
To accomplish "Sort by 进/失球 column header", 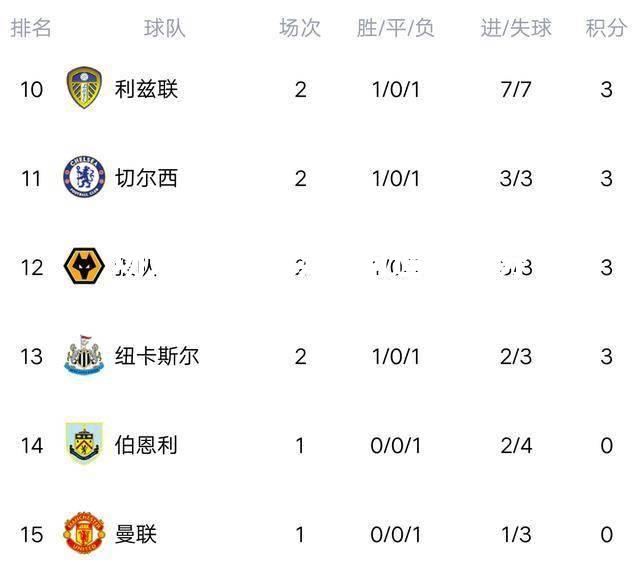I will 516,28.
